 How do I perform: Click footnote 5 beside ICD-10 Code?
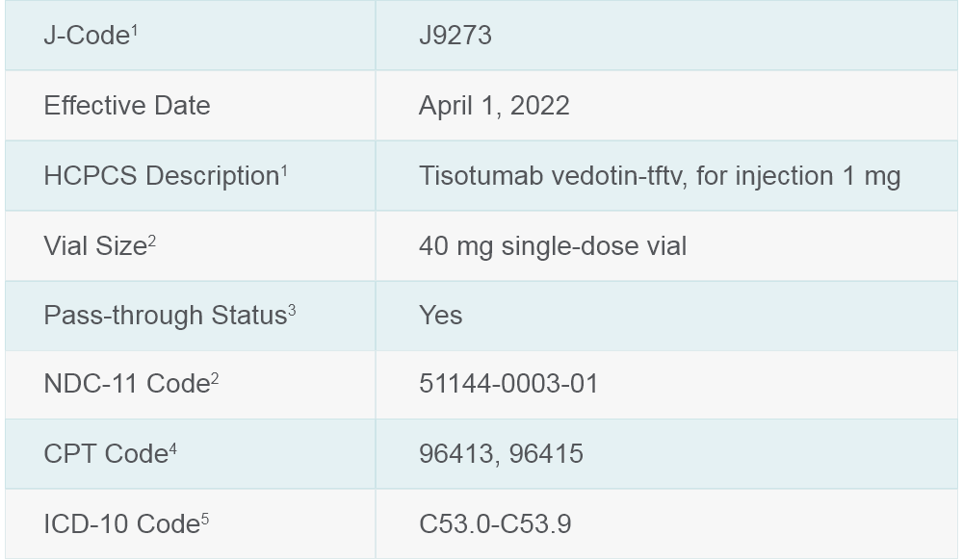coord(205,518)
